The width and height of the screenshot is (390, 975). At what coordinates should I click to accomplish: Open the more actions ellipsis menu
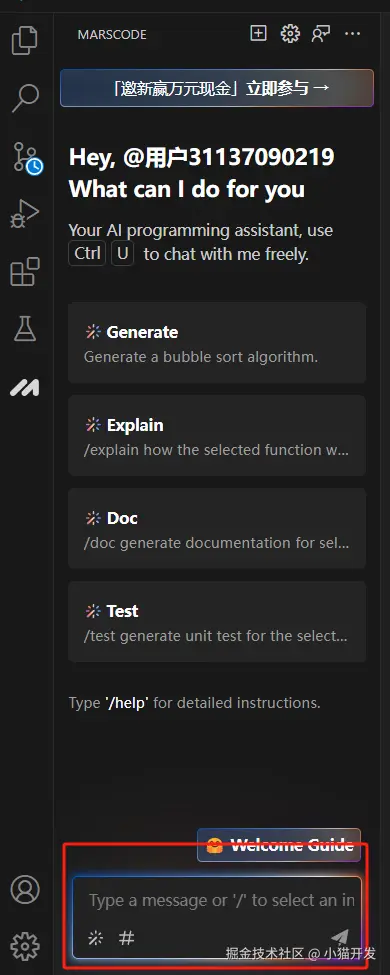tap(353, 34)
